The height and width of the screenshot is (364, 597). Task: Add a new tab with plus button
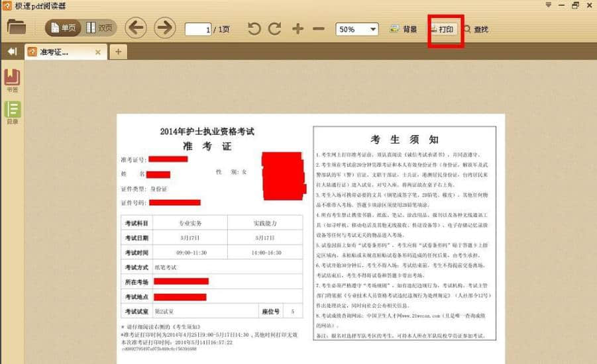point(118,52)
